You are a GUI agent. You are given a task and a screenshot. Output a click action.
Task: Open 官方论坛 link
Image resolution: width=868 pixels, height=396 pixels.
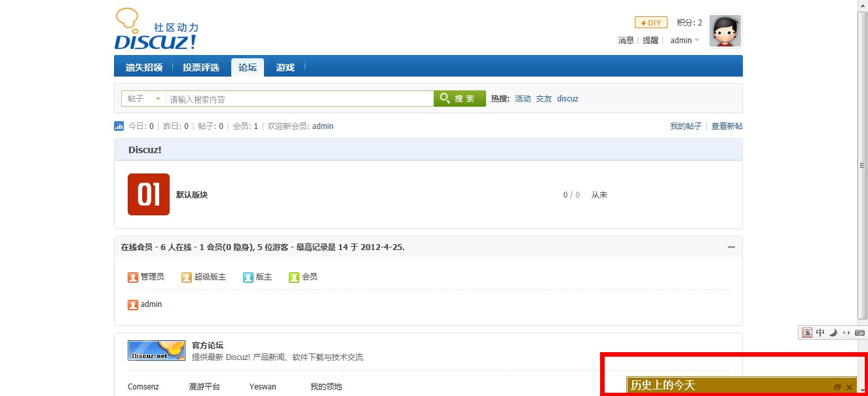coord(208,346)
